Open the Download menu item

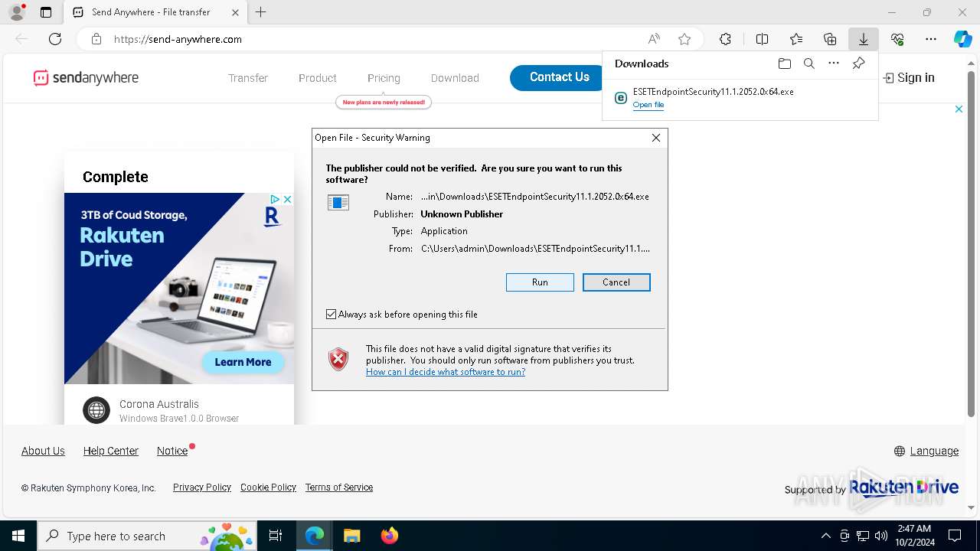click(455, 78)
